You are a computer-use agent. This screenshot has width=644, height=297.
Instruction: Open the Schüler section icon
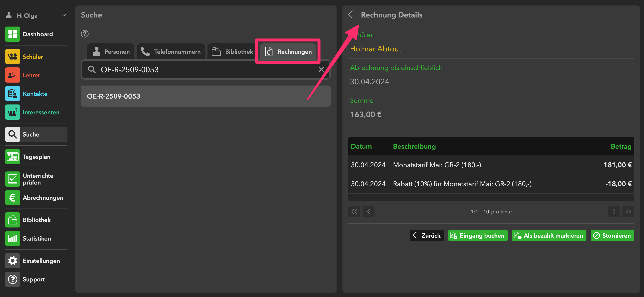click(x=12, y=57)
